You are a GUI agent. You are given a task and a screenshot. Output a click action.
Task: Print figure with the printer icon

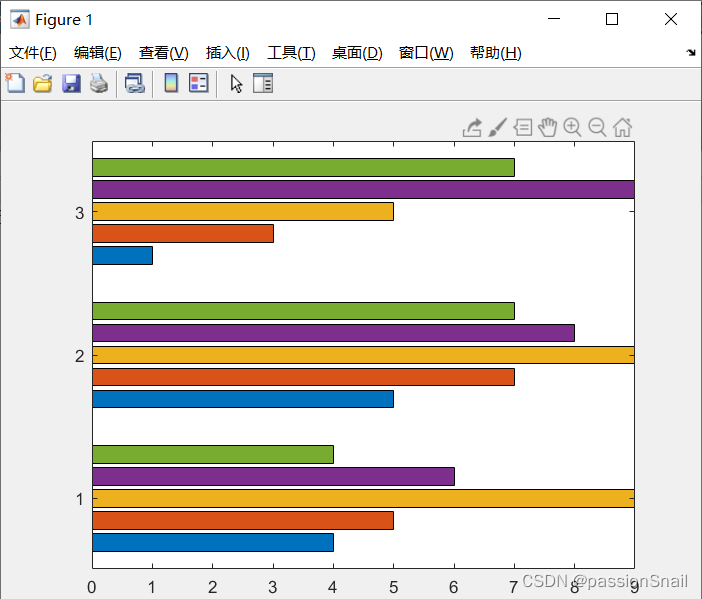pos(99,84)
